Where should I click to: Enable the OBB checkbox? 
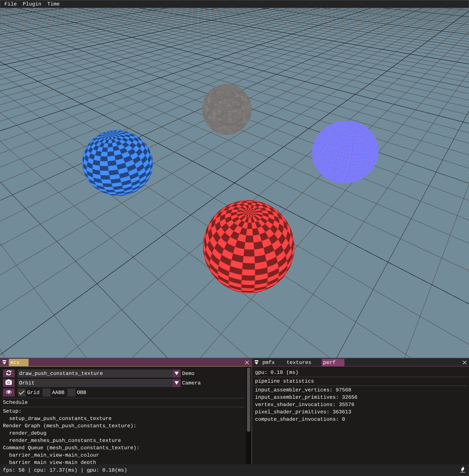point(71,393)
